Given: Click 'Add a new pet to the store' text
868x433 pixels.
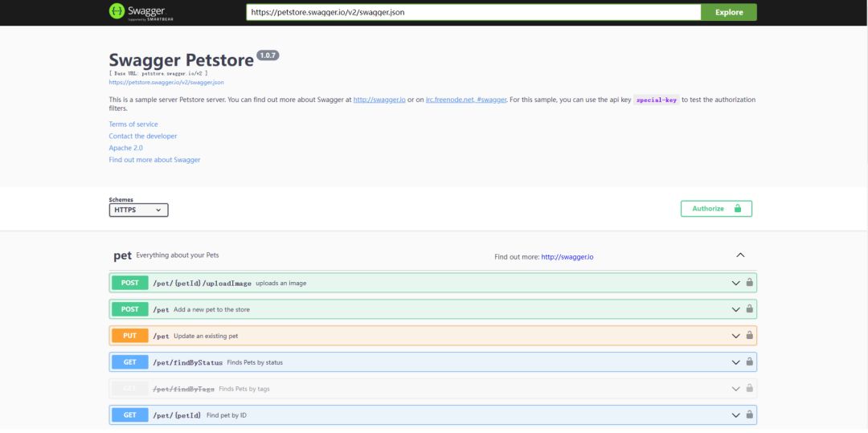Looking at the screenshot, I should [211, 309].
